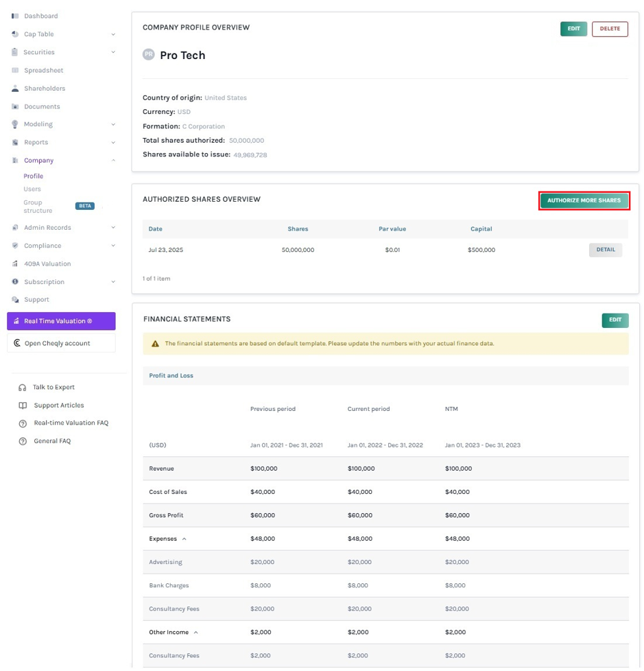Collapse the Other Income row caret
The height and width of the screenshot is (671, 644).
(196, 633)
